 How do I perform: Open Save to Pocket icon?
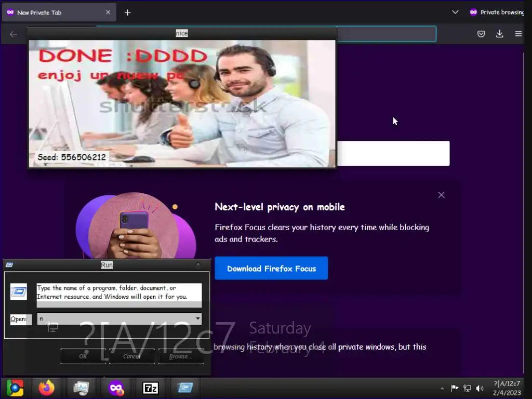[x=481, y=34]
